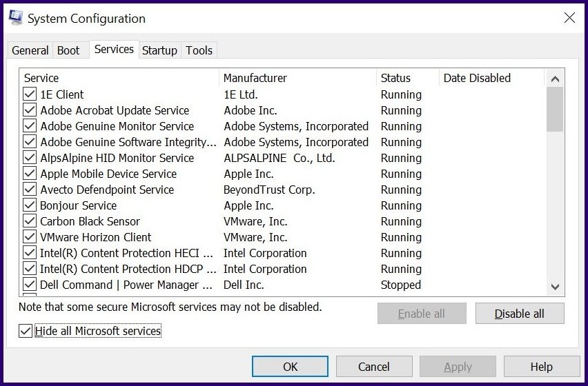Click the scrollbar up arrow
The width and height of the screenshot is (588, 386).
[555, 79]
